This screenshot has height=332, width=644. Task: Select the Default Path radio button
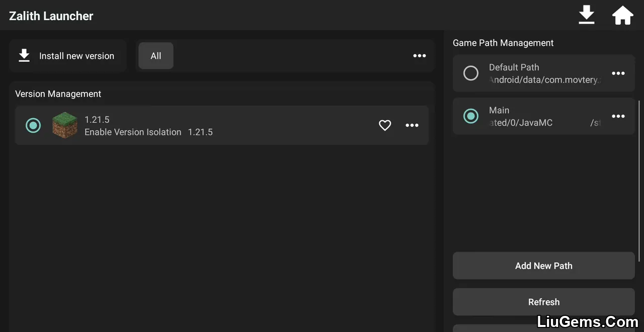[x=471, y=73]
